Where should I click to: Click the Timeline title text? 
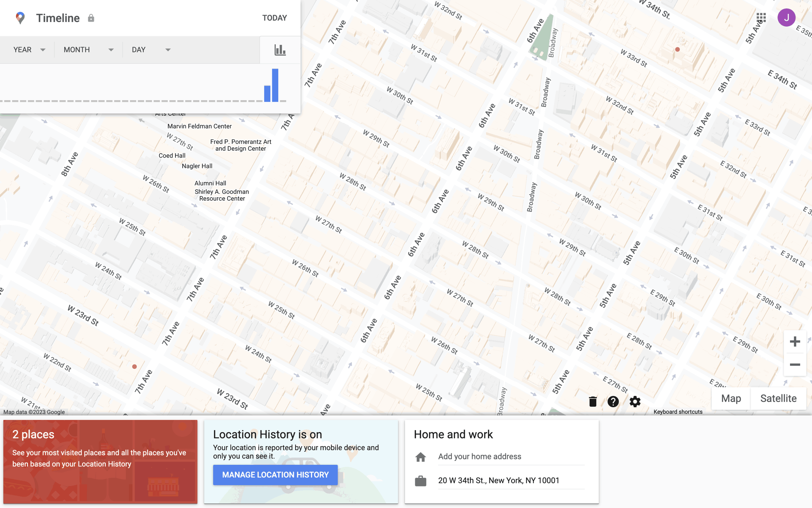coord(58,18)
